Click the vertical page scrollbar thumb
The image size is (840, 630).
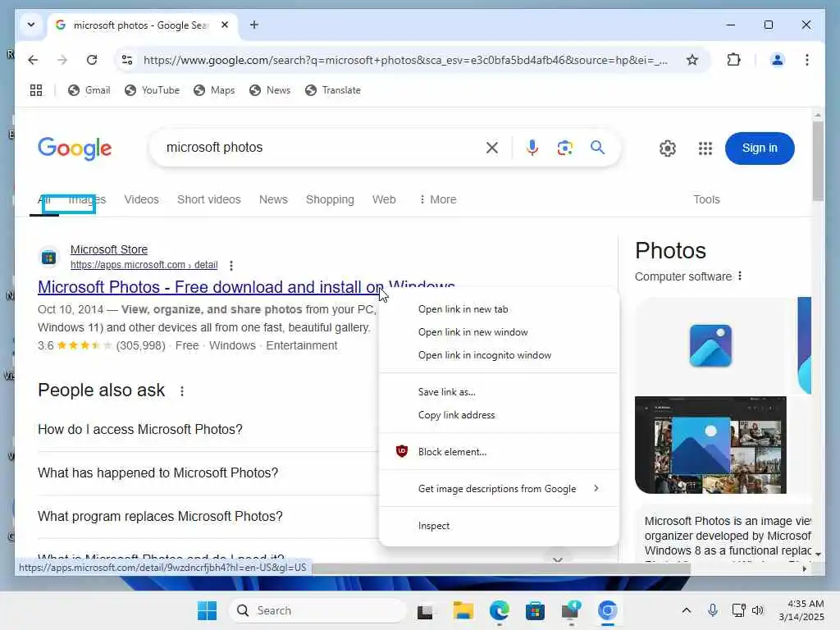pyautogui.click(x=818, y=161)
